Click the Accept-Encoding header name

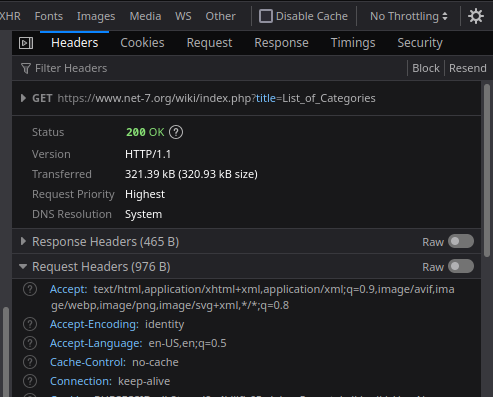pos(94,324)
